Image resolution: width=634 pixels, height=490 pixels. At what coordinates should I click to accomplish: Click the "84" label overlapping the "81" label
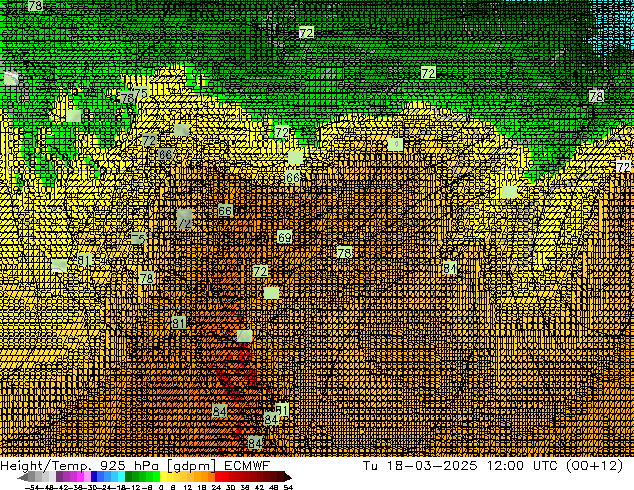click(x=271, y=419)
